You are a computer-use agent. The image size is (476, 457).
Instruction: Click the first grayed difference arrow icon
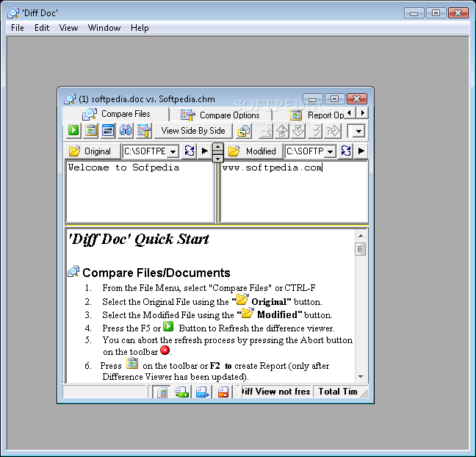tap(266, 132)
